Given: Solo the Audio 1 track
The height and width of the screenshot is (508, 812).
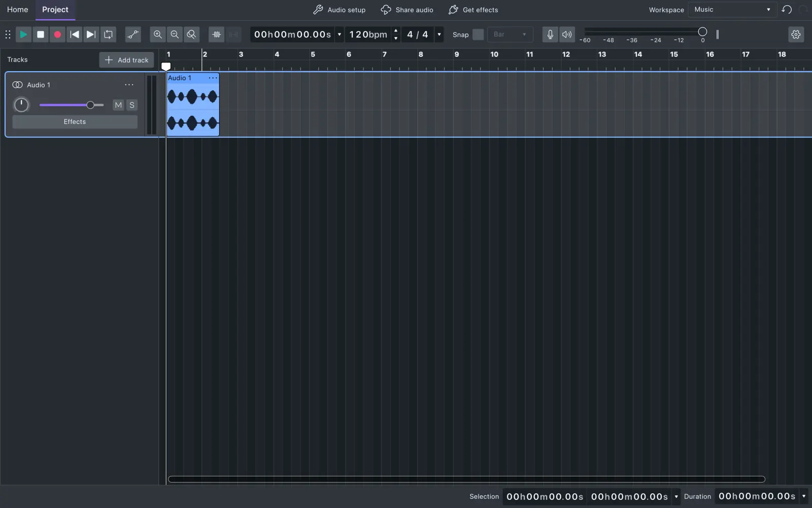Looking at the screenshot, I should click(132, 105).
